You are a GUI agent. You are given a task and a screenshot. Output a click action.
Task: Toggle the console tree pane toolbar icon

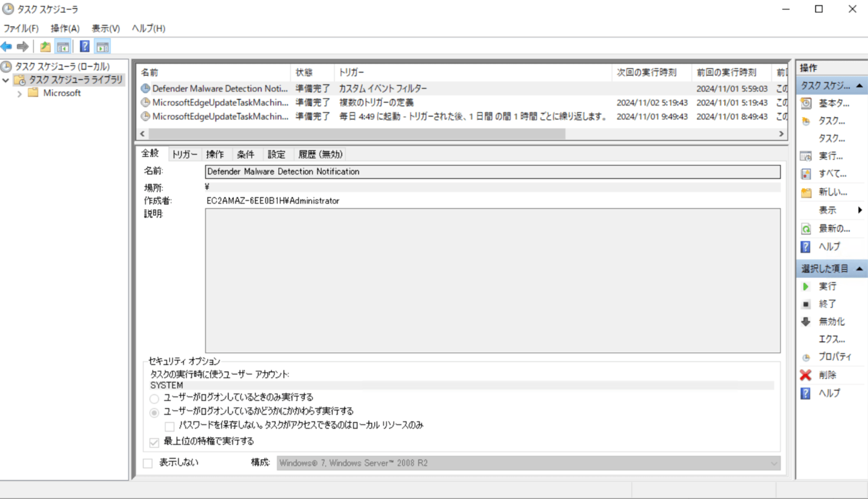pyautogui.click(x=63, y=46)
